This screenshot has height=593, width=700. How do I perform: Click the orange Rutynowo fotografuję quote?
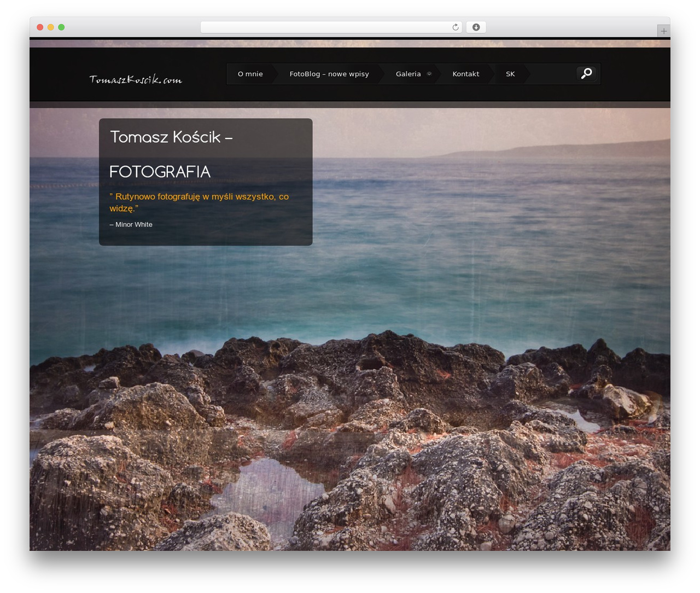coord(199,202)
